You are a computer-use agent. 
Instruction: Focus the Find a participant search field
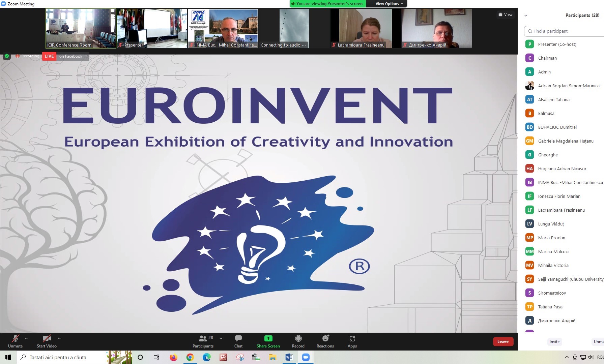pos(564,31)
